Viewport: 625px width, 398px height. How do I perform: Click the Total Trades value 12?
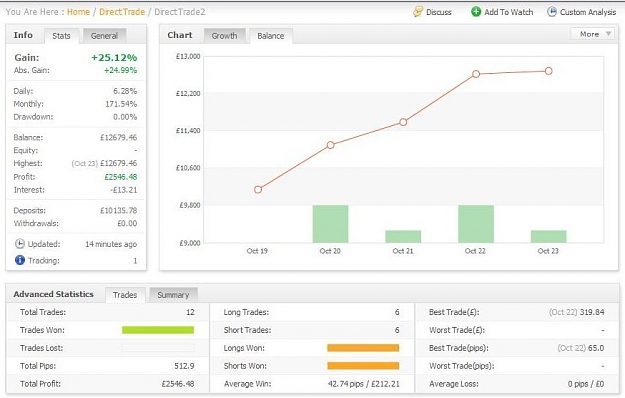tap(191, 312)
